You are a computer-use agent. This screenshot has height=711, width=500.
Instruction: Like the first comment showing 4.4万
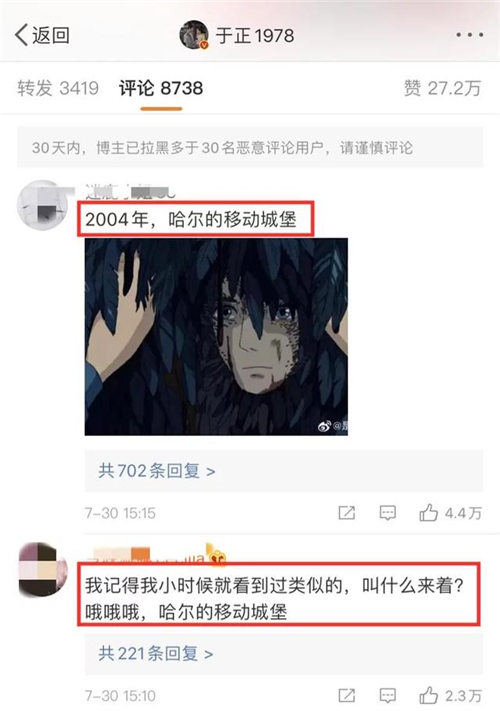point(450,513)
